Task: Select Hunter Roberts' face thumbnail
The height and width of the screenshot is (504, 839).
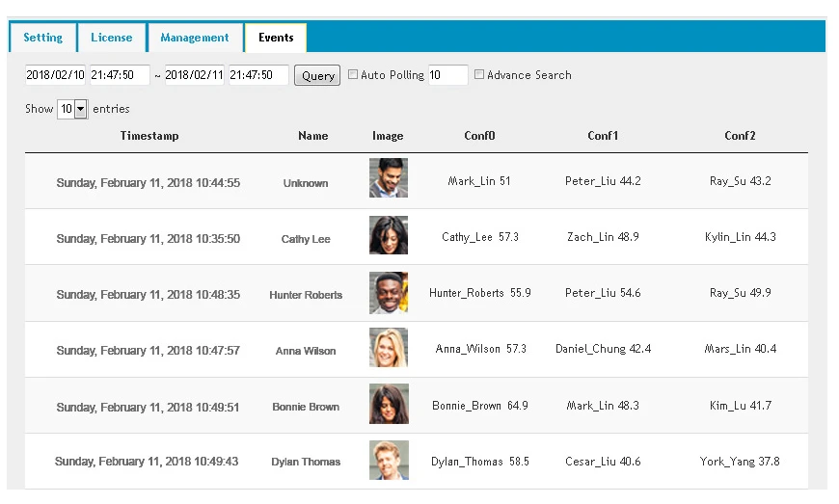Action: (x=388, y=292)
